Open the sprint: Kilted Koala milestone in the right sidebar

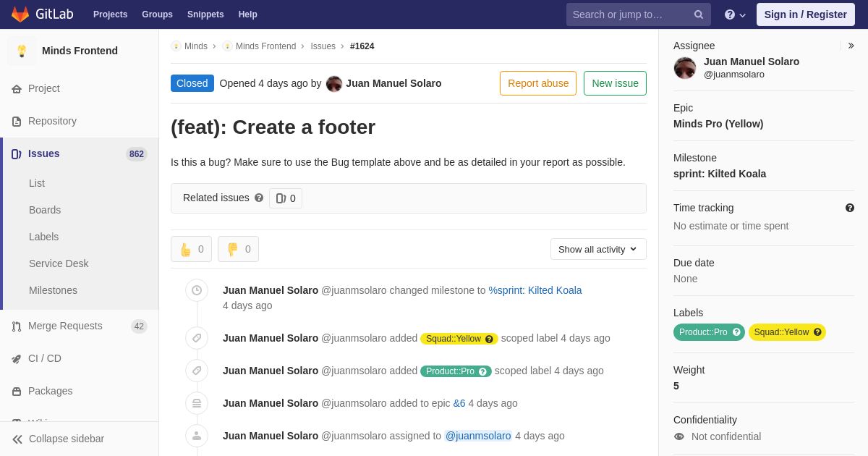click(x=720, y=174)
